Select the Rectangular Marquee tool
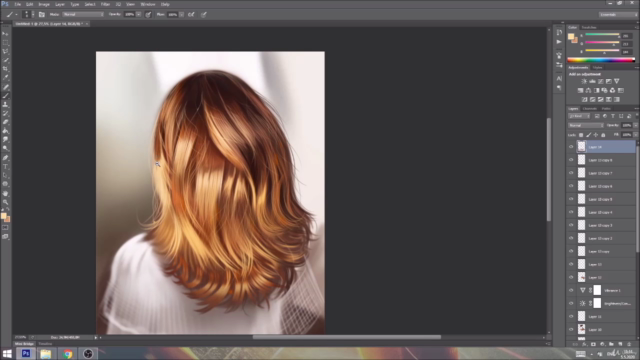Screen dimensions: 640x360 [5, 42]
